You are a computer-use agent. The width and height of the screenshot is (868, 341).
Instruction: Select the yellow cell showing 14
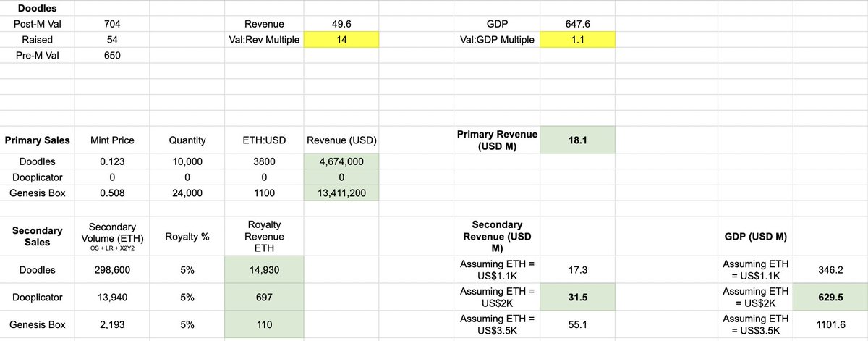pyautogui.click(x=341, y=40)
